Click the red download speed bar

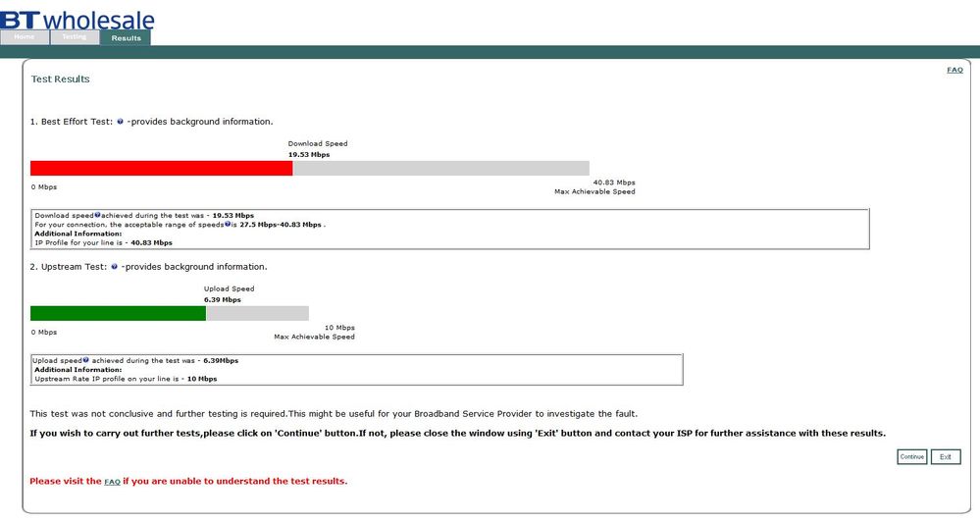(x=161, y=168)
